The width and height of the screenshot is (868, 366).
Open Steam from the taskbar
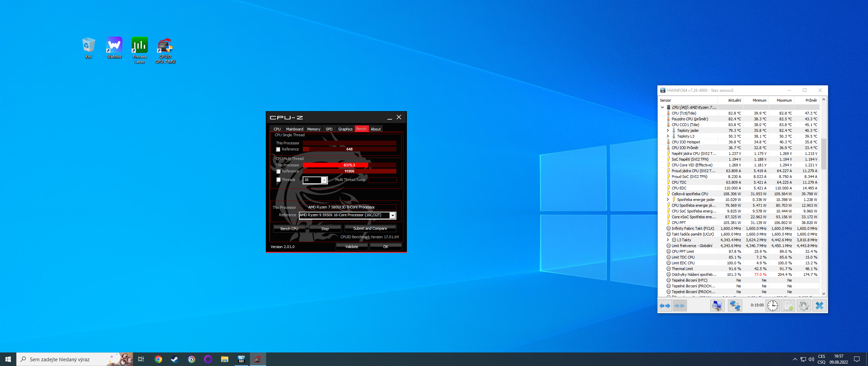[x=175, y=359]
